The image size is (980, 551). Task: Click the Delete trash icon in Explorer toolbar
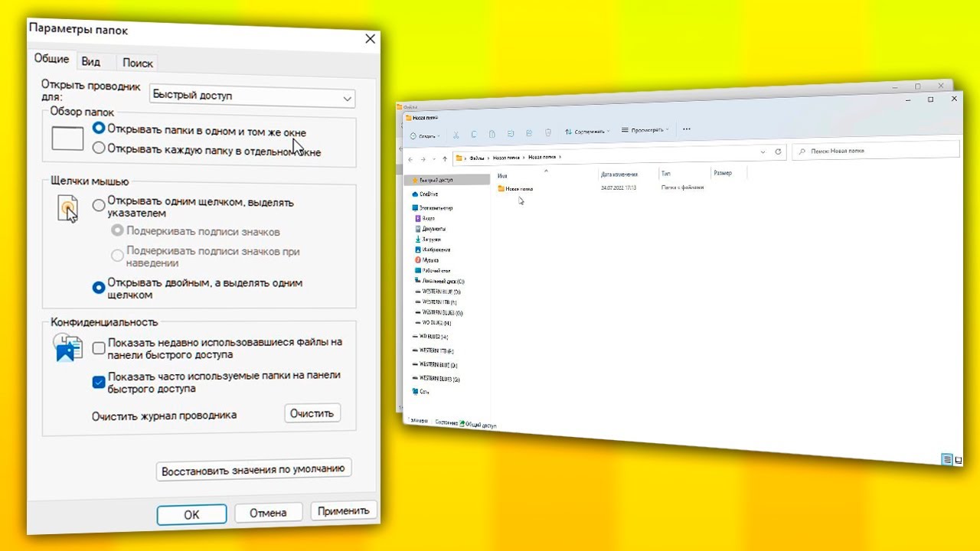pos(548,132)
